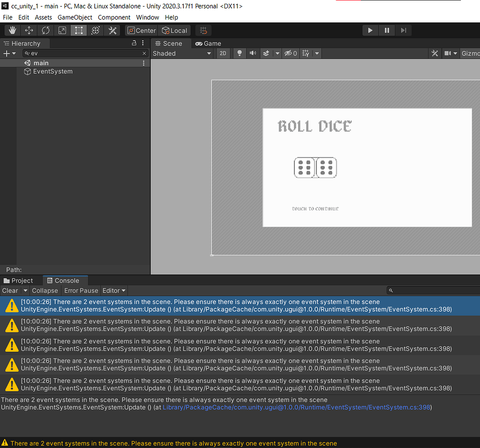
Task: Open Available Custom Editor Tools
Action: click(x=112, y=30)
